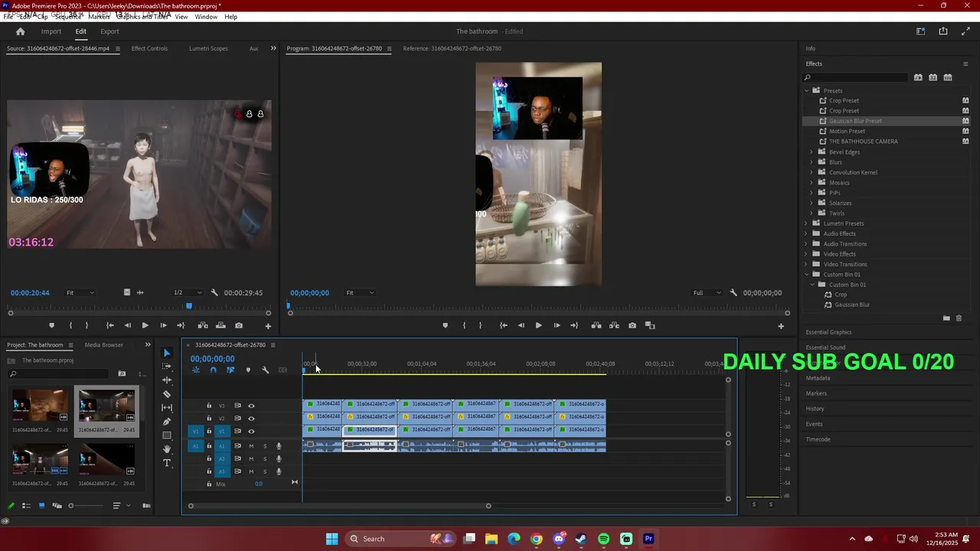This screenshot has width=980, height=551.
Task: Click Export Frame camera in Source monitor
Action: (x=239, y=325)
